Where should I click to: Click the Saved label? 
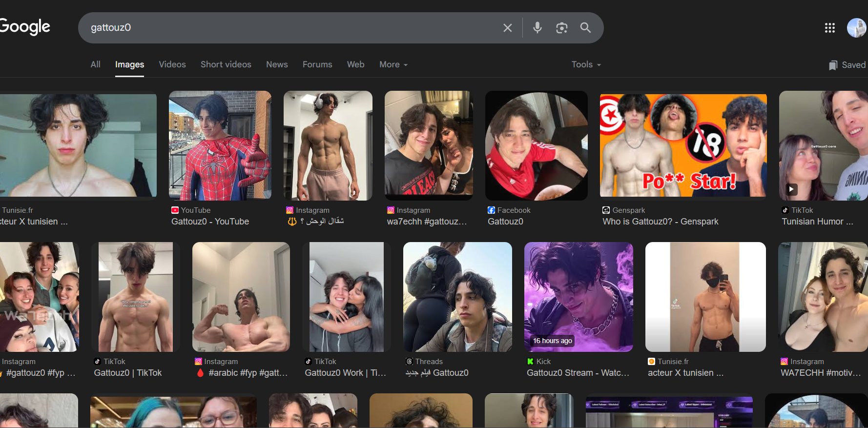[x=854, y=65]
